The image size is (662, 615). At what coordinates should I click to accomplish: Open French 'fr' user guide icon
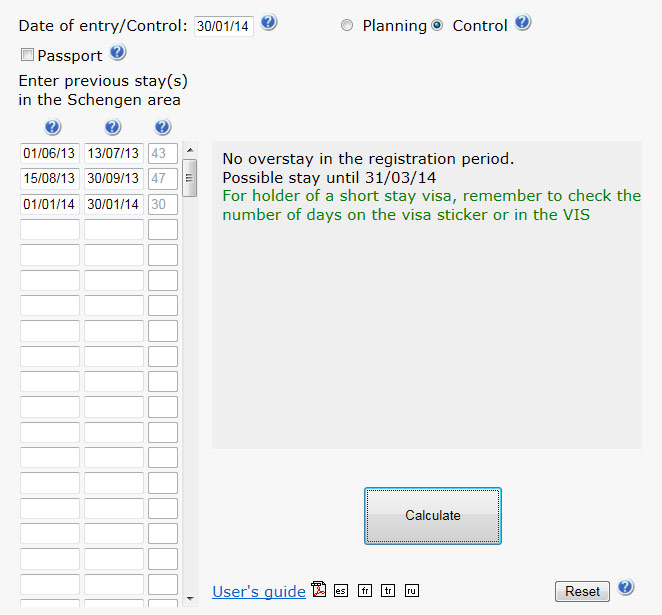(x=365, y=591)
